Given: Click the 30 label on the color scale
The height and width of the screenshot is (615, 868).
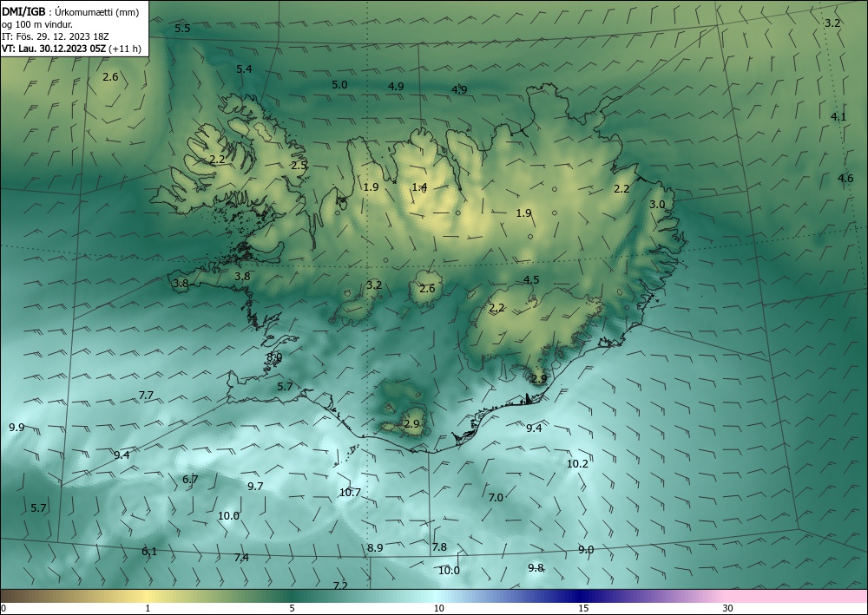Looking at the screenshot, I should pyautogui.click(x=727, y=608).
